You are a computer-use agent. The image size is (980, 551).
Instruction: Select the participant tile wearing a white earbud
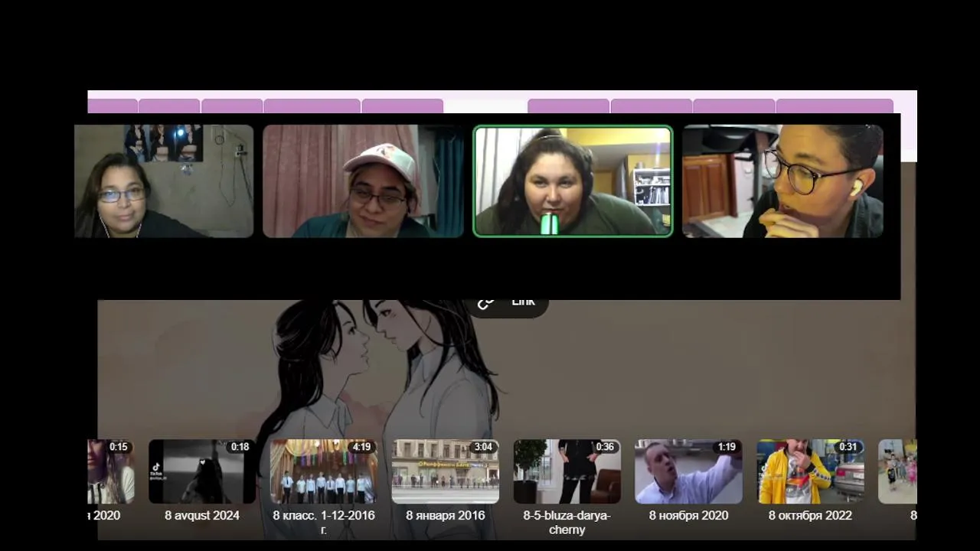(x=782, y=181)
